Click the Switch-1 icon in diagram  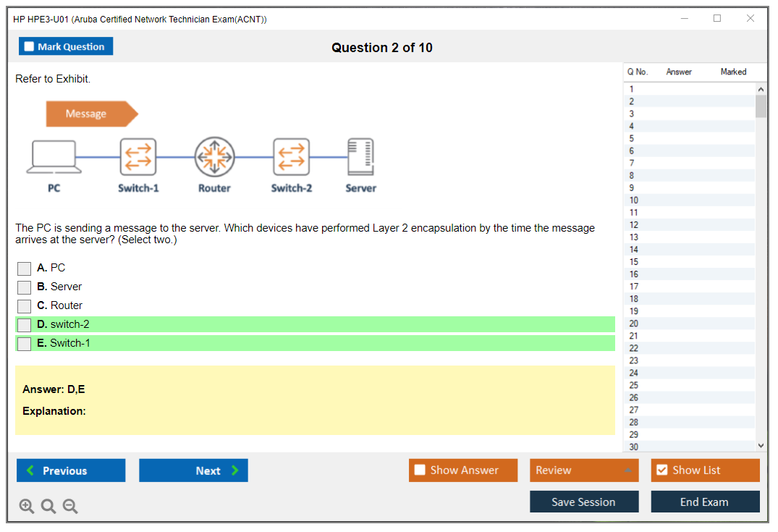pos(138,157)
